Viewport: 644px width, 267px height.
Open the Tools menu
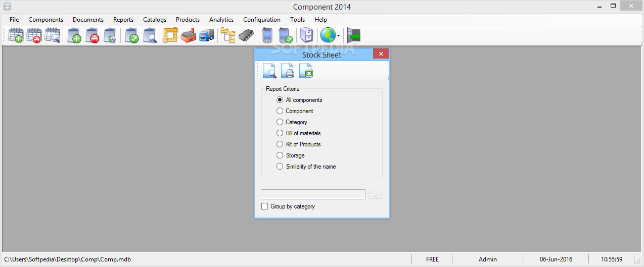point(298,20)
